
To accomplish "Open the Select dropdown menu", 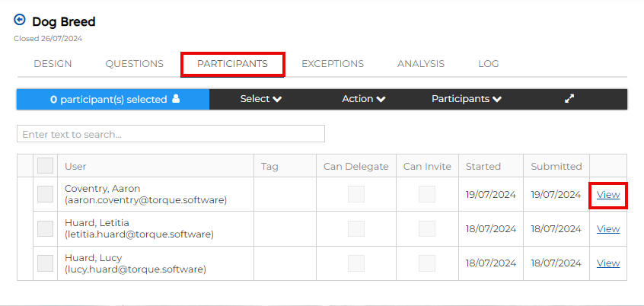I will tap(260, 99).
